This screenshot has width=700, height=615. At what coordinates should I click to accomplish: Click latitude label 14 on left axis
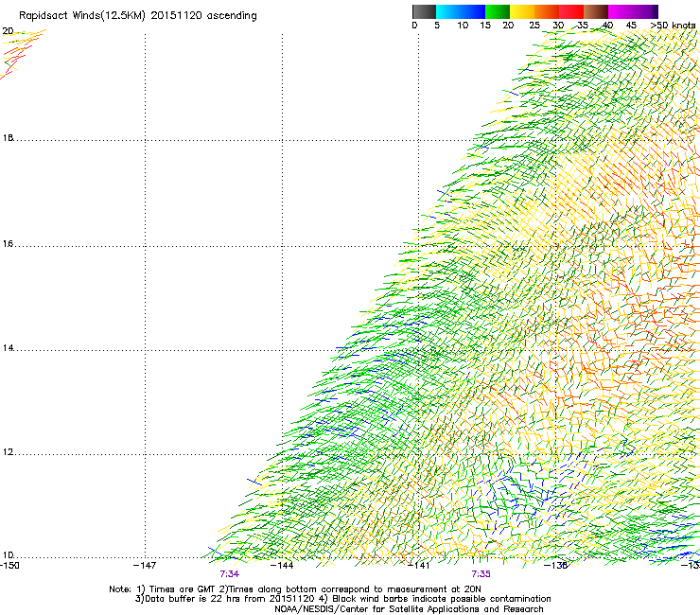pyautogui.click(x=8, y=348)
